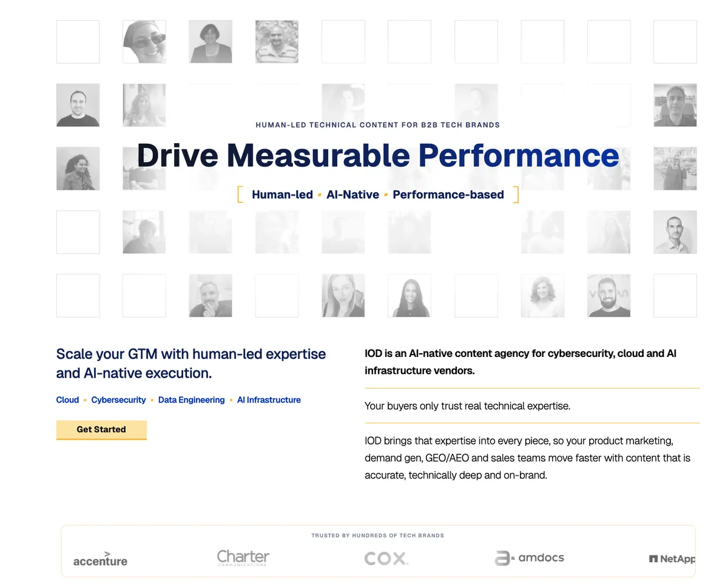This screenshot has width=728, height=587.
Task: Select photo of short-haired woman beside sunglasses photo
Action: pyautogui.click(x=211, y=42)
